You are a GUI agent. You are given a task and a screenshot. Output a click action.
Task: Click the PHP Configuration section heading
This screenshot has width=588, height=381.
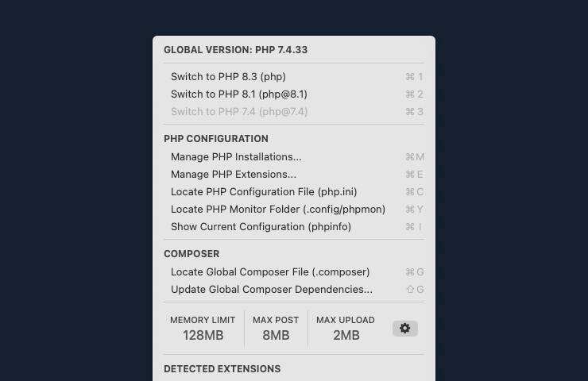(215, 139)
